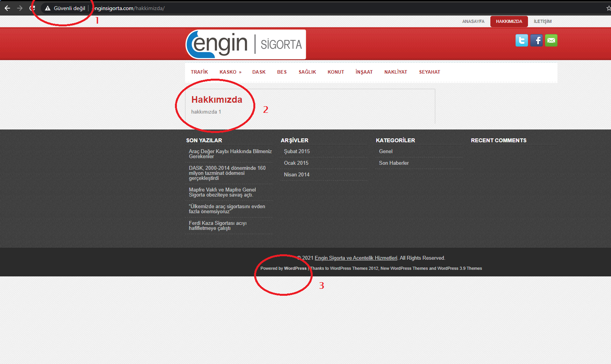Click the RECENT COMMENTS widget heading
This screenshot has height=364, width=611.
coord(498,140)
